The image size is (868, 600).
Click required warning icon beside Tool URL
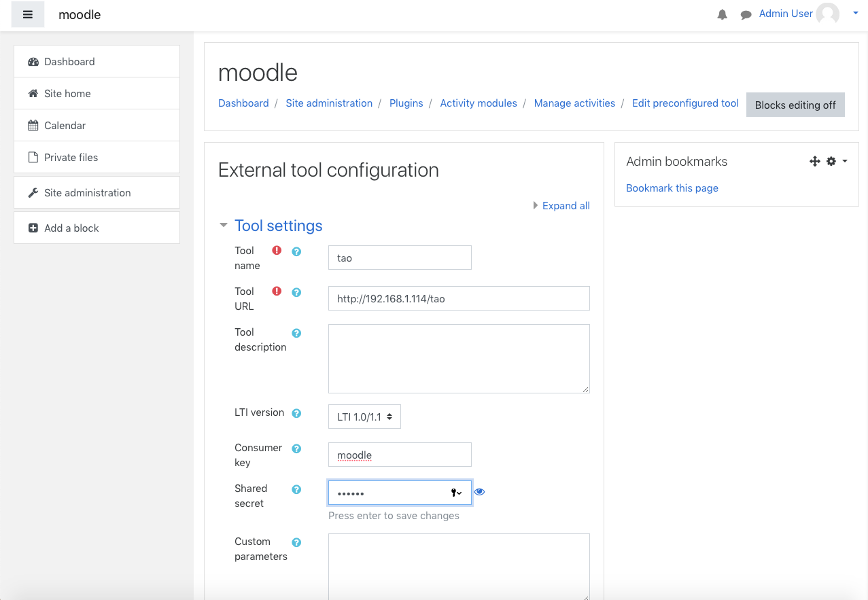click(277, 291)
